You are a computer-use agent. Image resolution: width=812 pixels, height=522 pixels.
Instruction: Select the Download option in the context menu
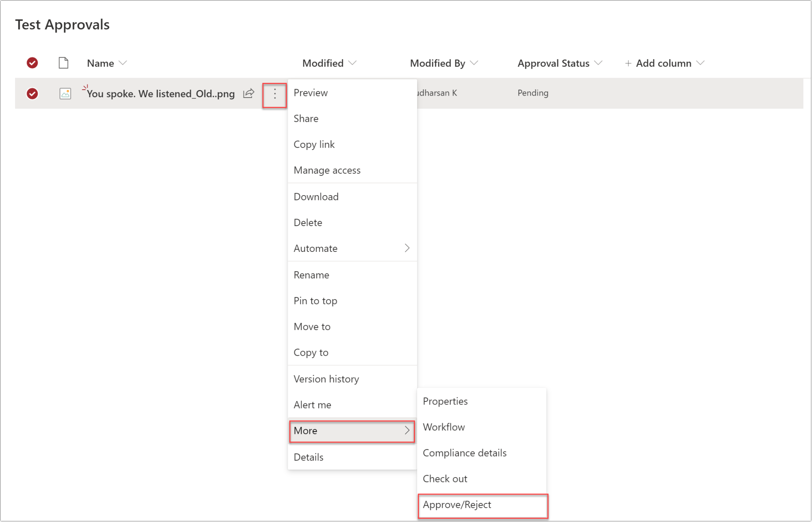[x=316, y=196]
